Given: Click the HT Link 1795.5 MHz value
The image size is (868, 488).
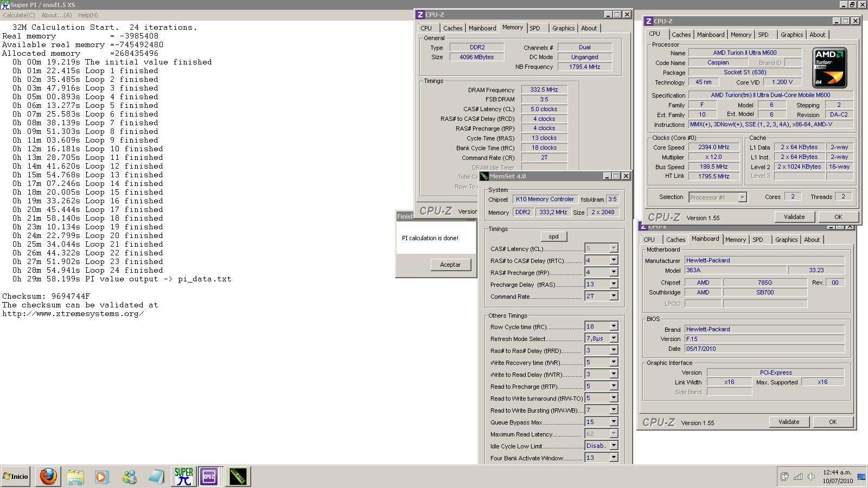Looking at the screenshot, I should coord(713,176).
